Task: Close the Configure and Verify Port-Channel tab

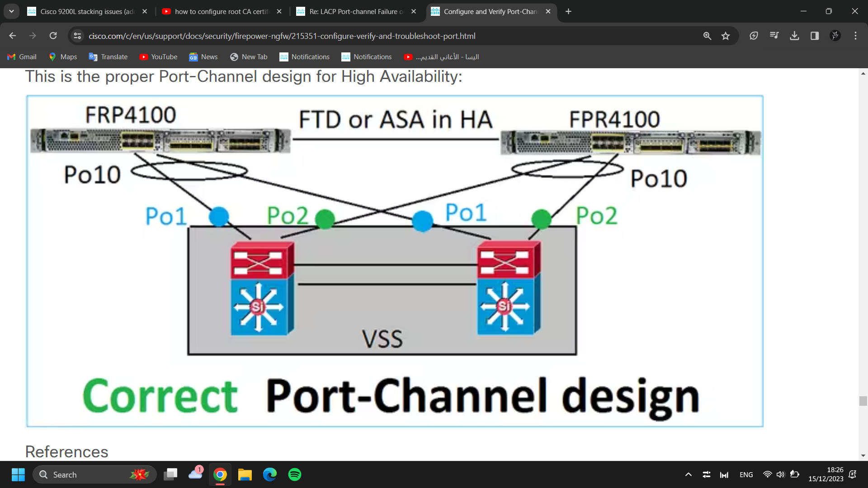Action: click(548, 11)
